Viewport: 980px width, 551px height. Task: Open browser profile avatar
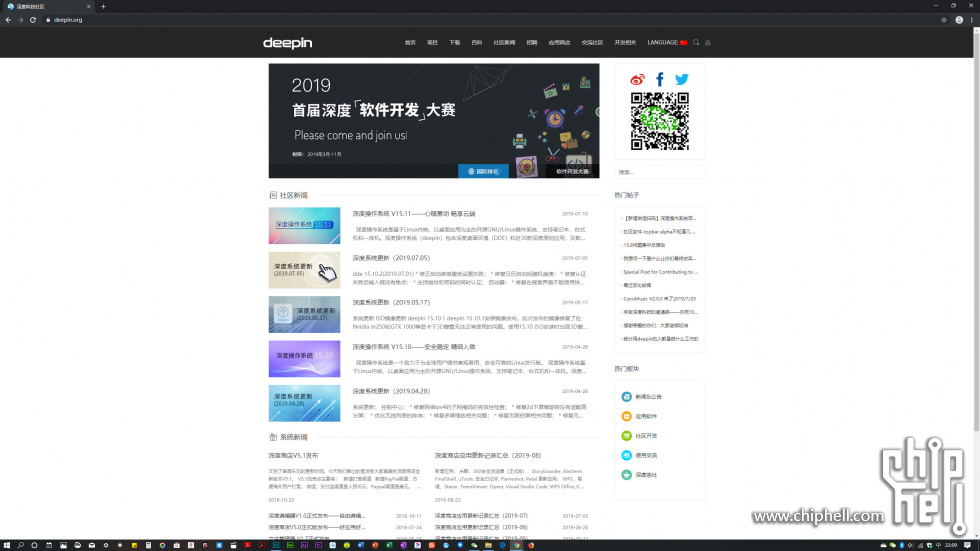tap(959, 20)
